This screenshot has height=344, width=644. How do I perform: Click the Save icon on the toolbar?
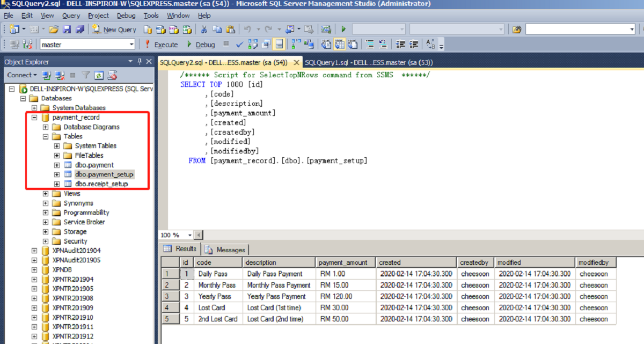point(67,30)
